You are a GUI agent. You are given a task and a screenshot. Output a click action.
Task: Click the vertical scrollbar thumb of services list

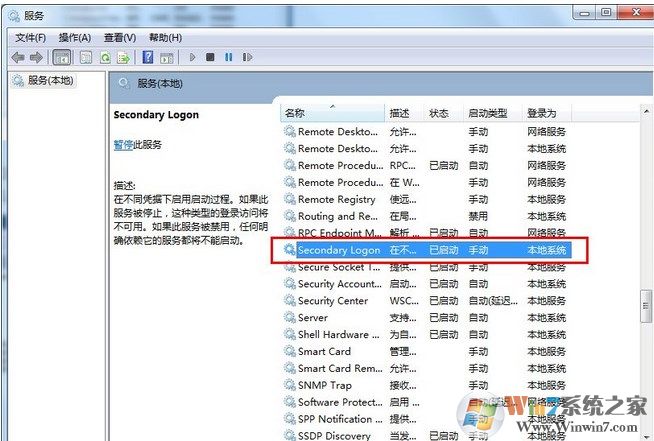pyautogui.click(x=646, y=306)
